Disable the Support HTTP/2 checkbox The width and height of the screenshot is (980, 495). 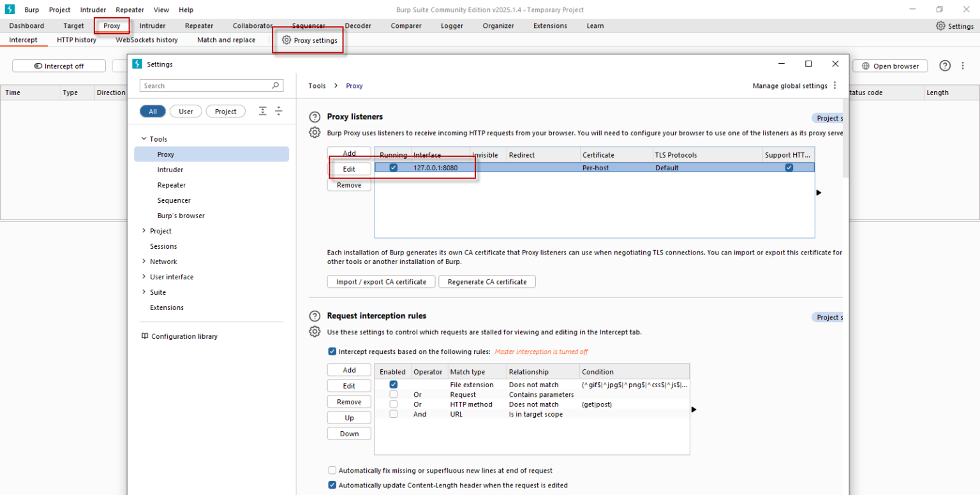click(x=789, y=167)
